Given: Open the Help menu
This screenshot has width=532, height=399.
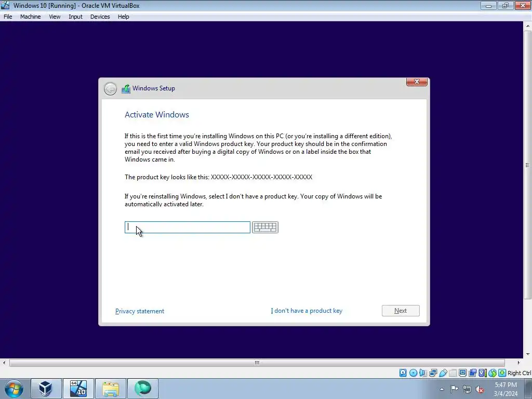Looking at the screenshot, I should (x=124, y=17).
